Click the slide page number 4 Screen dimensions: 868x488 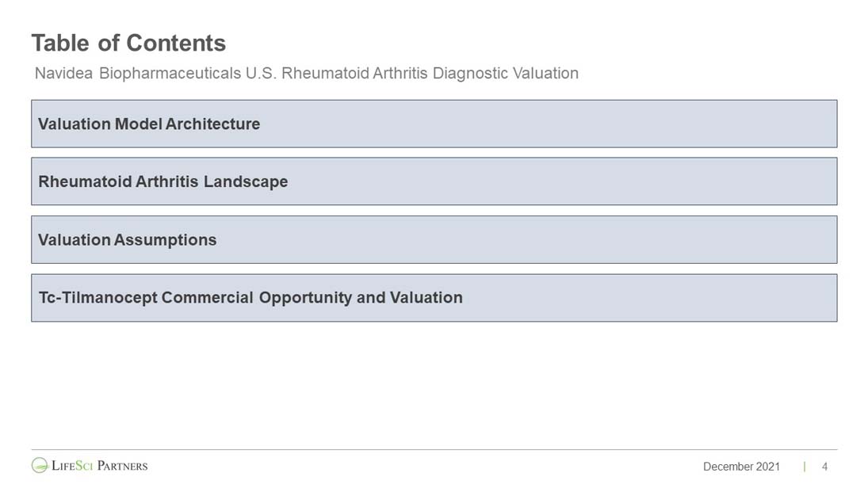[824, 467]
